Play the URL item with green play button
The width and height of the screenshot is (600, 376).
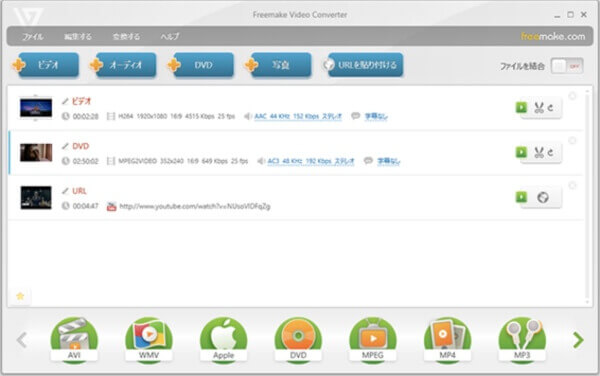(521, 197)
